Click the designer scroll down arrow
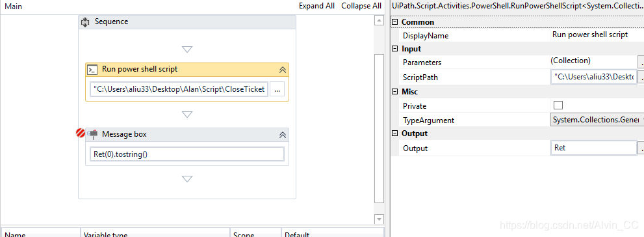The width and height of the screenshot is (644, 237). pos(379,219)
